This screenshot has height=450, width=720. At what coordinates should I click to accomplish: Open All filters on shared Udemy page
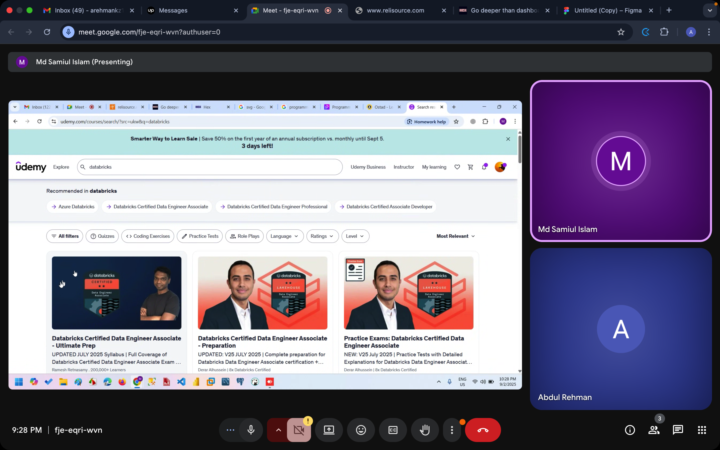tap(65, 236)
